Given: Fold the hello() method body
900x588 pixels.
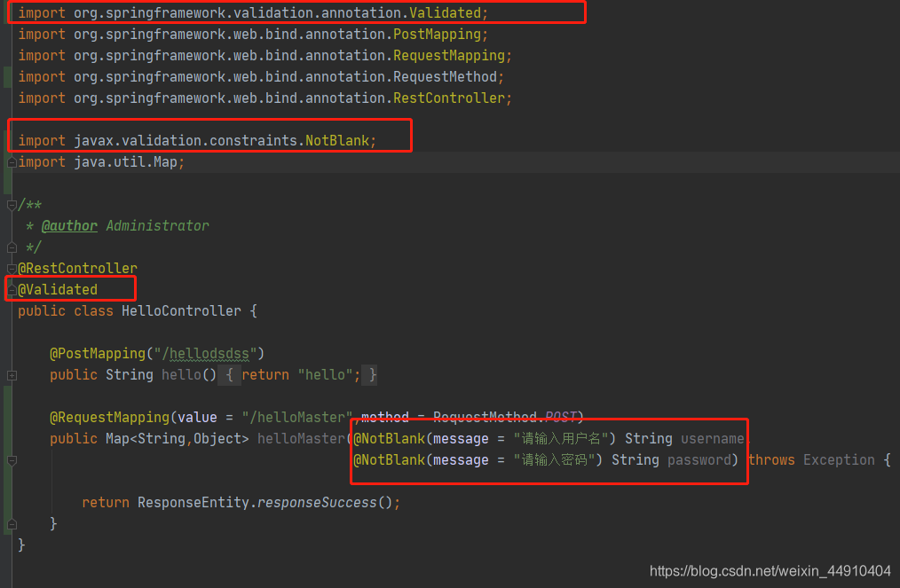Looking at the screenshot, I should 12,374.
